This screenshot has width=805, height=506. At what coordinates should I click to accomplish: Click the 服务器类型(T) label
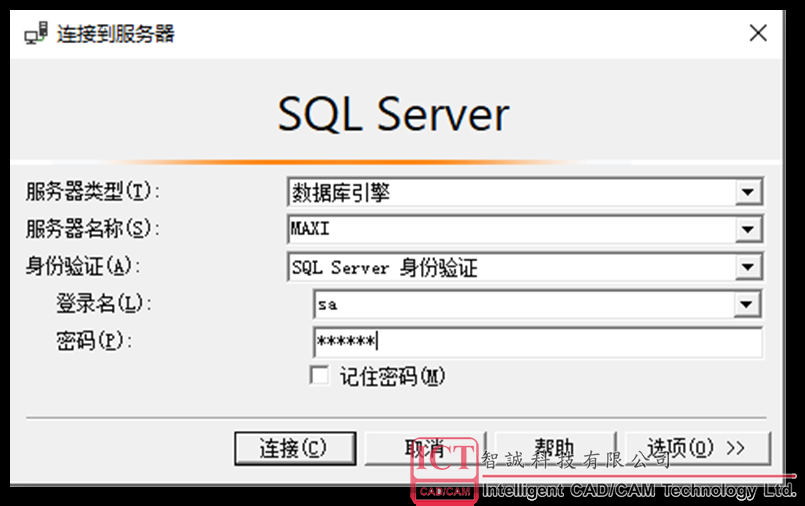tap(92, 191)
